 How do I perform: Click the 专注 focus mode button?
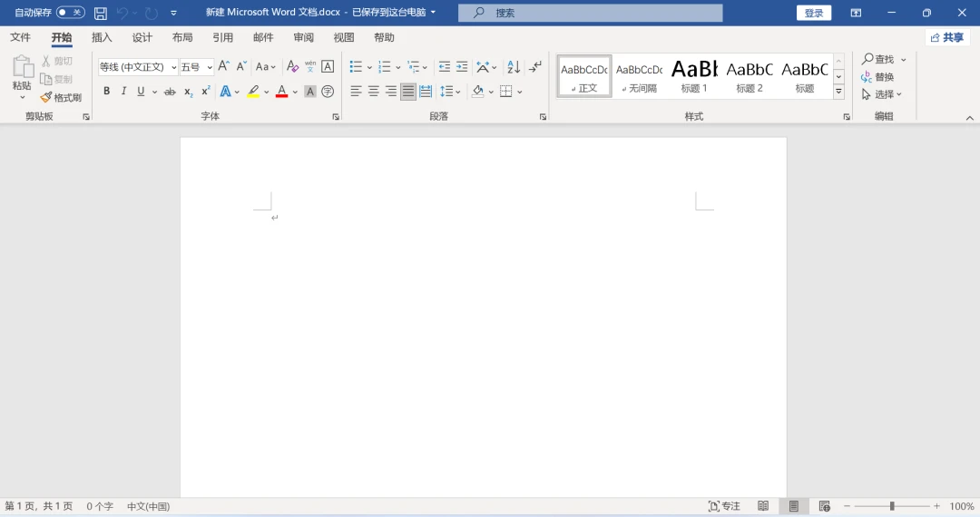point(724,506)
